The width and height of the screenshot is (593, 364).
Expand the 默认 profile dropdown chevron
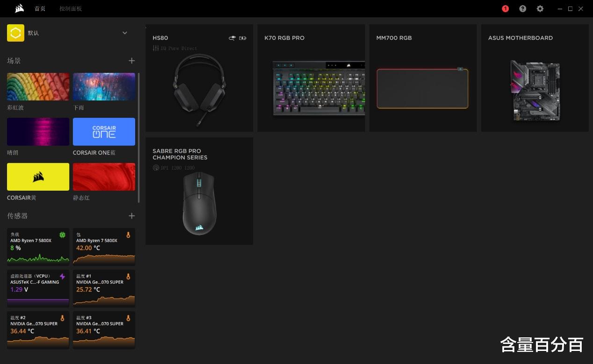click(x=125, y=33)
